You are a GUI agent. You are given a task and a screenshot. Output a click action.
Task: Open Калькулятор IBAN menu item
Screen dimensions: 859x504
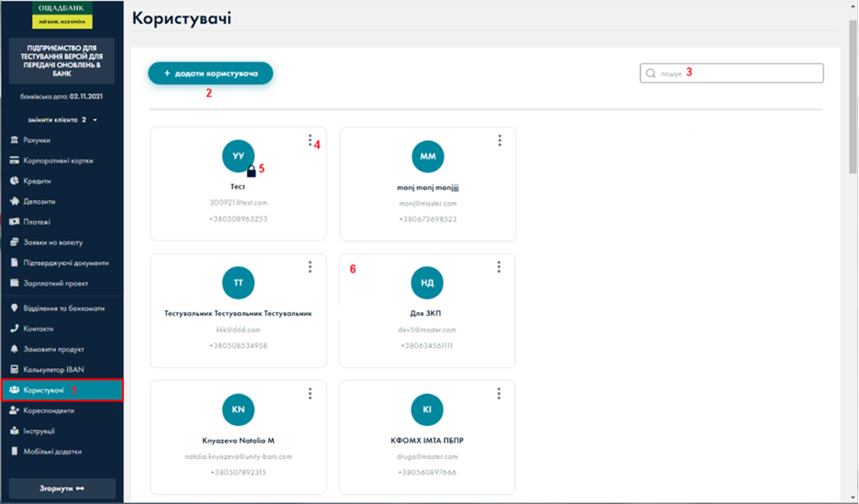[54, 369]
